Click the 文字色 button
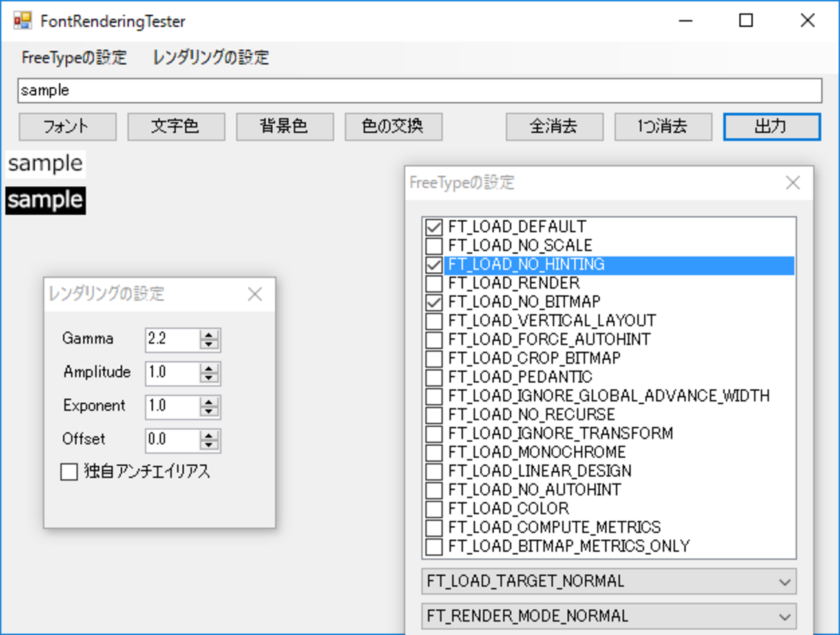 176,127
